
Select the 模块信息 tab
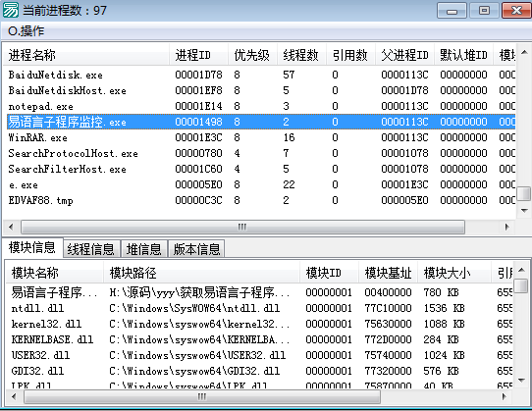pos(32,247)
